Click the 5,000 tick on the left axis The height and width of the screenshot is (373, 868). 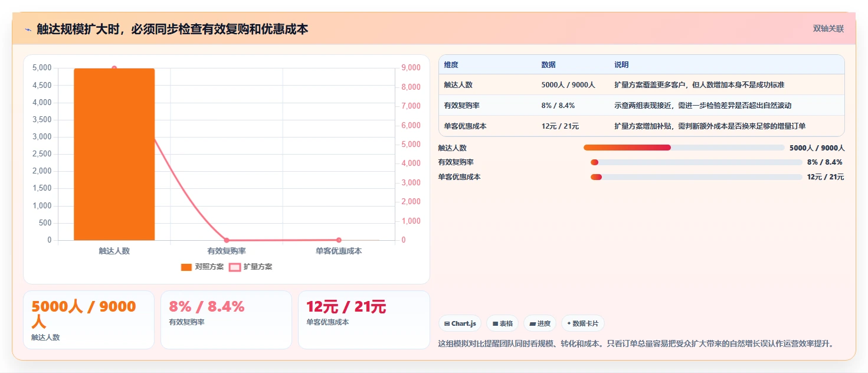click(41, 68)
